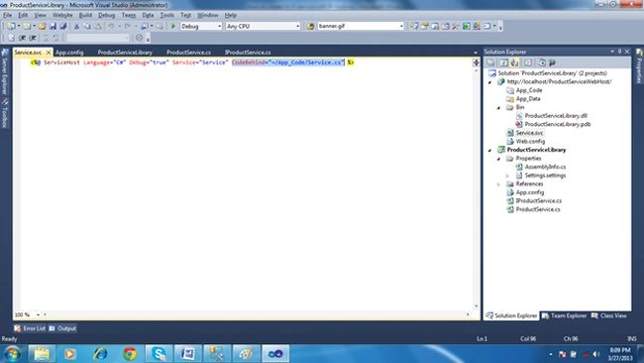Expand the Settings.settings node
644x363 pixels.
507,176
